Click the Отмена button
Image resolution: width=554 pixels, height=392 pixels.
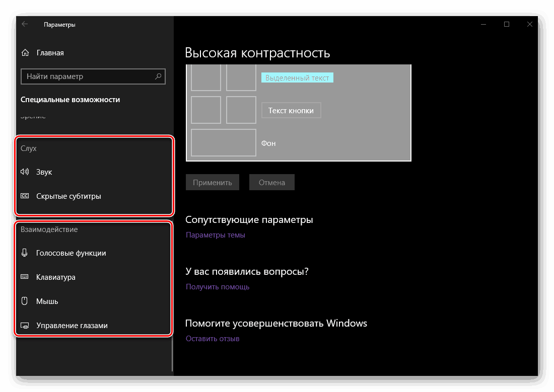pos(271,182)
